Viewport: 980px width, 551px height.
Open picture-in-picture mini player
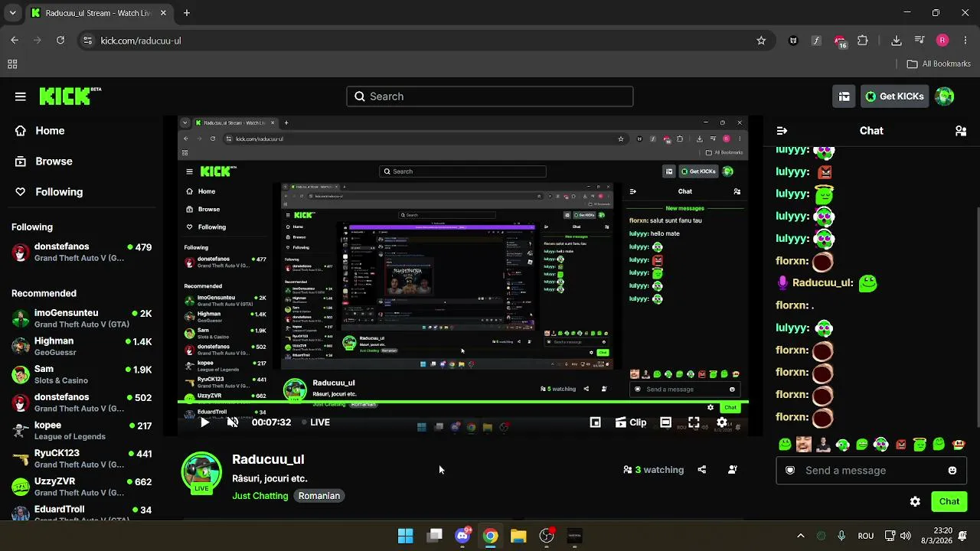[595, 422]
